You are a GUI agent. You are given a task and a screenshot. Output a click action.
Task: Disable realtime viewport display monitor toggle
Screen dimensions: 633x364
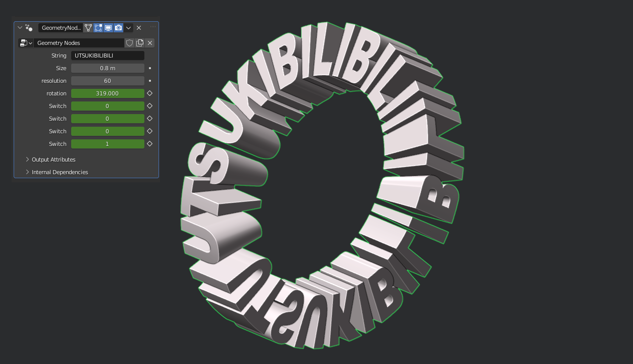tap(108, 28)
